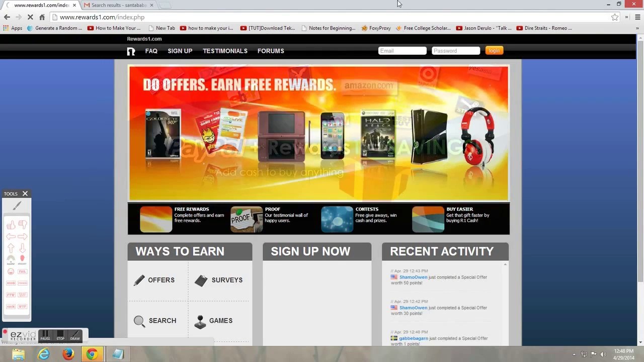Open the Apps bookmark
Screen dimensions: 644x362
click(13, 28)
